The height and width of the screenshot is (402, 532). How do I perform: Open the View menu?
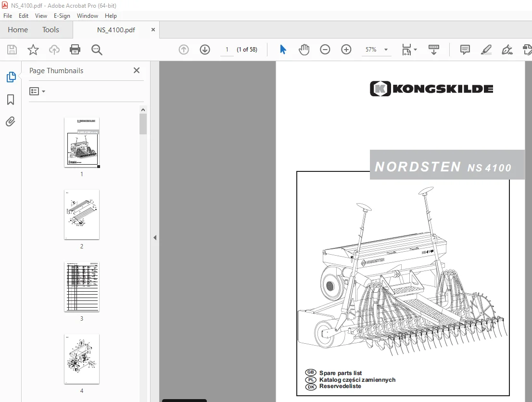41,15
